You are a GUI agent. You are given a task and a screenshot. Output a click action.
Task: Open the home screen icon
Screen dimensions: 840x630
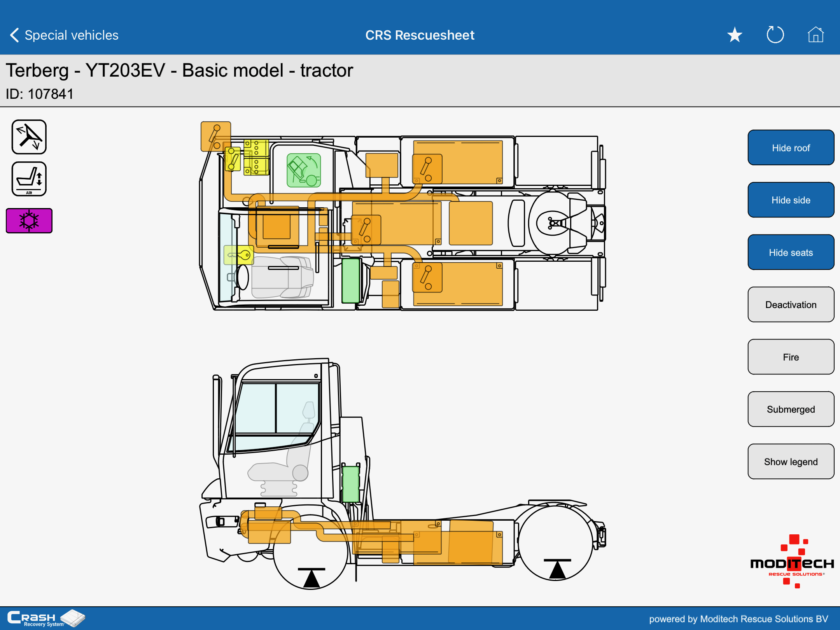(x=815, y=35)
